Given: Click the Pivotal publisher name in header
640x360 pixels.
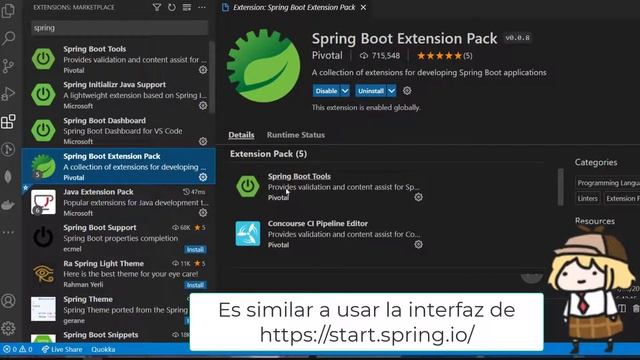Looking at the screenshot, I should pyautogui.click(x=327, y=56).
